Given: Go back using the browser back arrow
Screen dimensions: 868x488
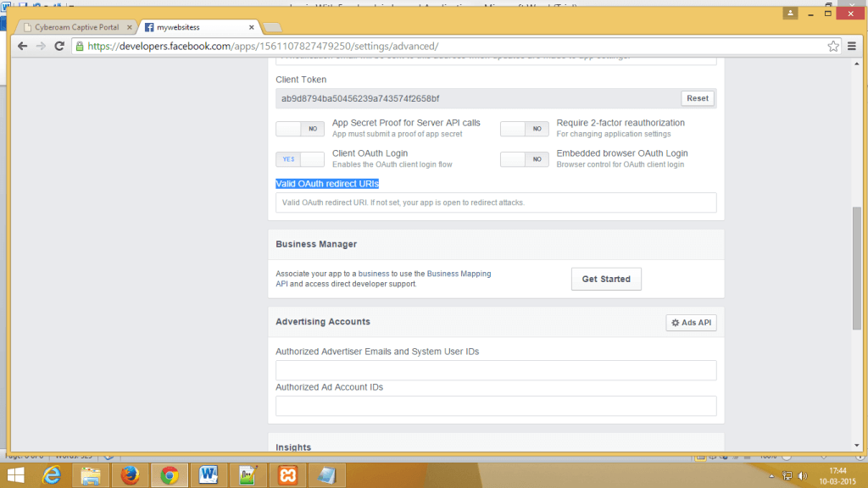Looking at the screenshot, I should 22,46.
